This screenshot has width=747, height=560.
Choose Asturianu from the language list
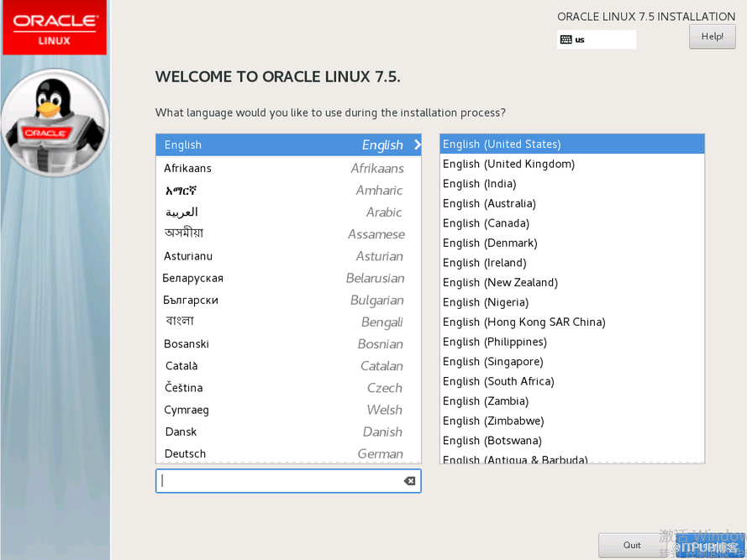(288, 256)
